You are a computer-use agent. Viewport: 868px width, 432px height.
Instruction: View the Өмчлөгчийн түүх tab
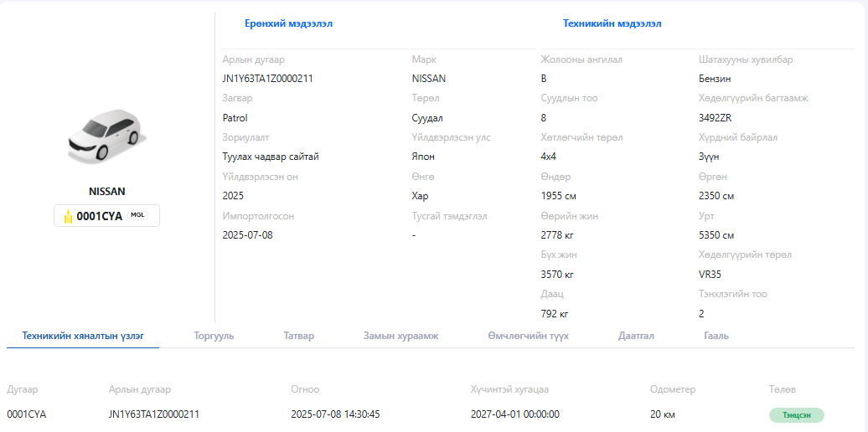[528, 336]
